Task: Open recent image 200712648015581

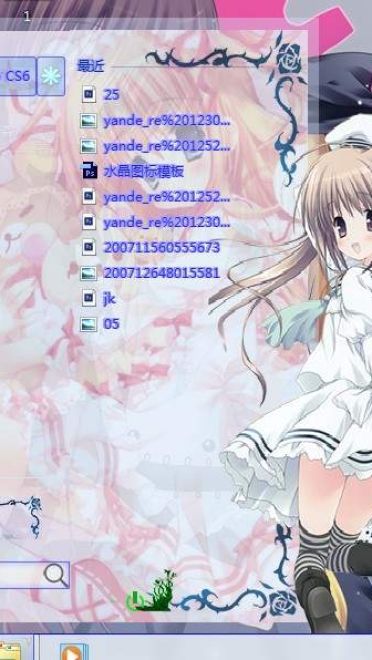Action: (150, 273)
